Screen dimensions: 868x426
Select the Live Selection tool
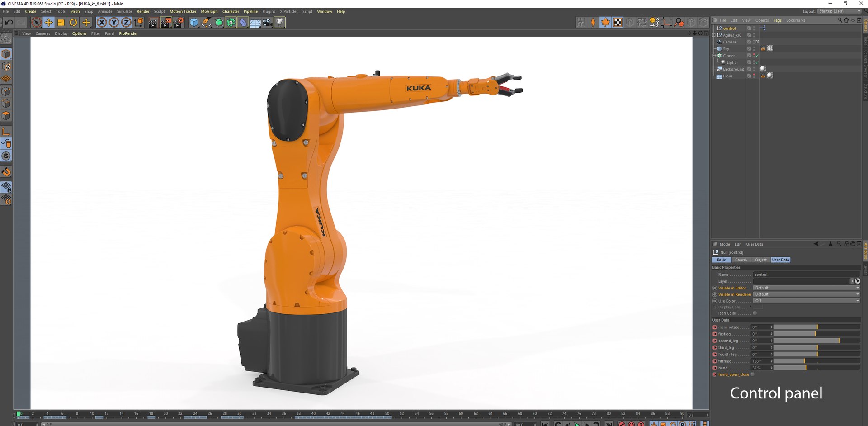(37, 22)
